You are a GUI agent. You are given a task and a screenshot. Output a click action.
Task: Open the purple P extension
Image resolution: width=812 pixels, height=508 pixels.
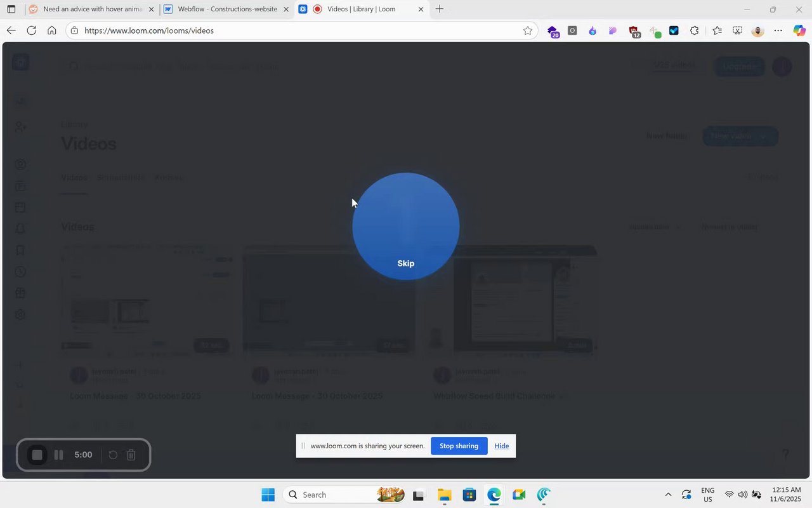(613, 30)
